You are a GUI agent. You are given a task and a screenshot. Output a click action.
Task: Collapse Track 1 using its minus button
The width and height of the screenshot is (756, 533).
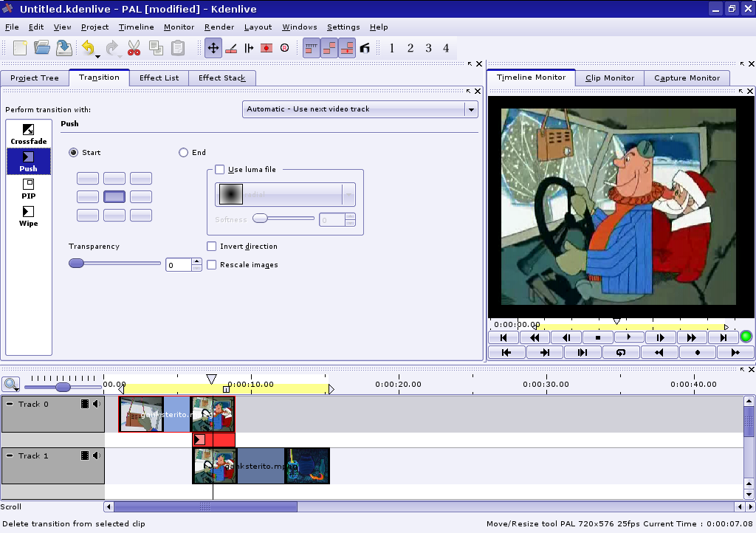click(10, 455)
